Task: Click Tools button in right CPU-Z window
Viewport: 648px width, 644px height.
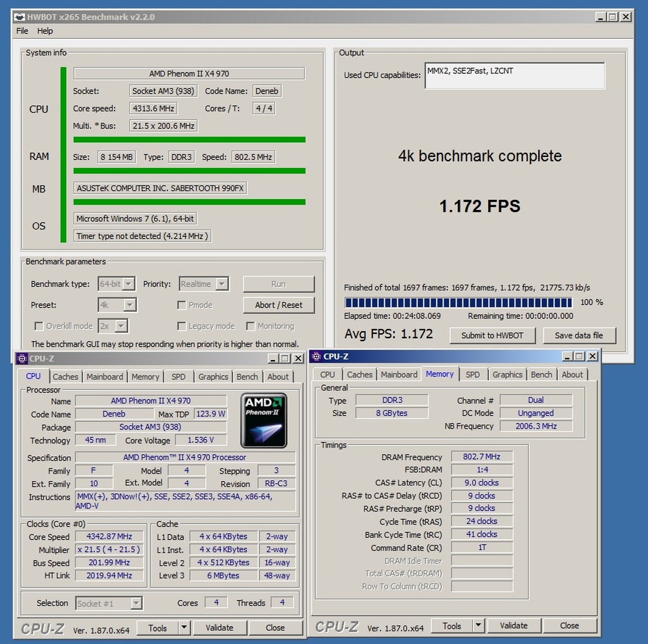Action: tap(452, 626)
